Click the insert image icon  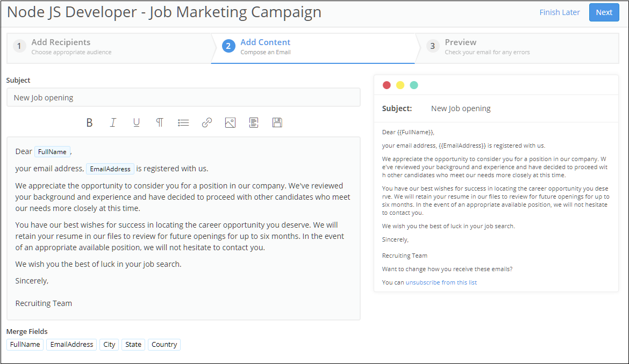[x=230, y=123]
